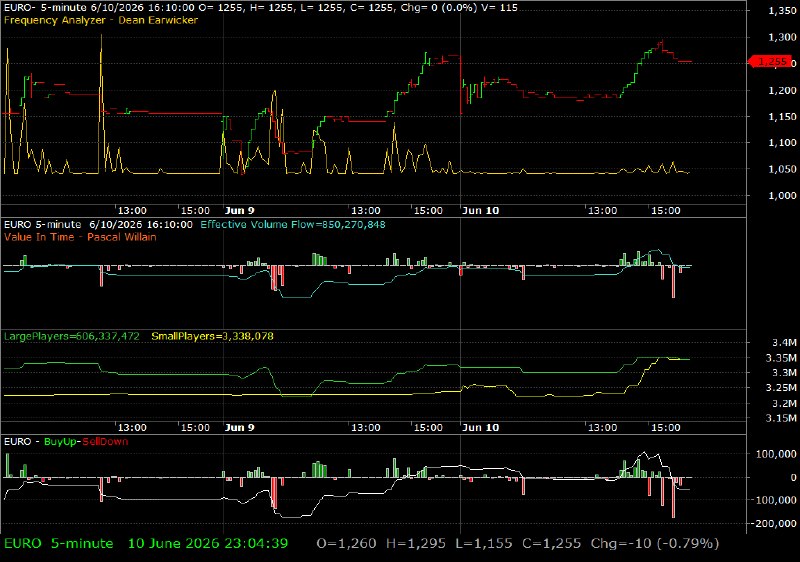
Task: Click the 3.15M axis label
Action: 781,418
